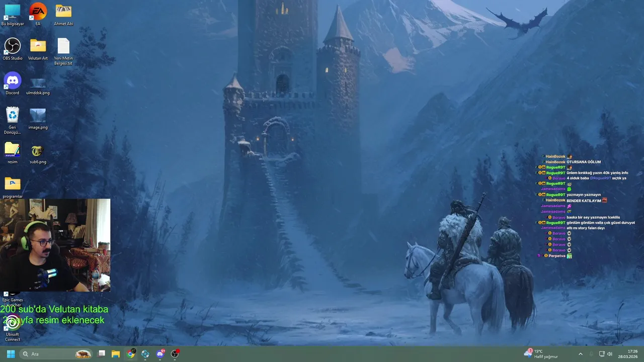The height and width of the screenshot is (362, 644).
Task: Open the Ahmet Abi folder
Action: [x=63, y=15]
